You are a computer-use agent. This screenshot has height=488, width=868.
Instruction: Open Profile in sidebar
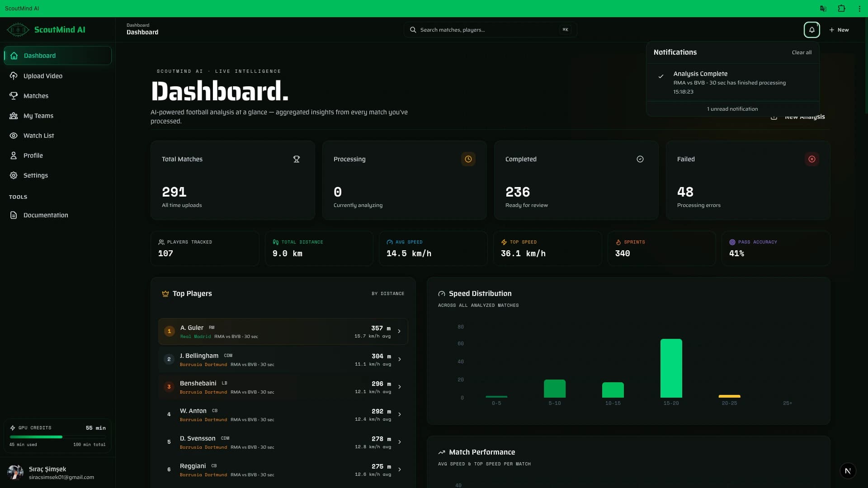(x=57, y=155)
